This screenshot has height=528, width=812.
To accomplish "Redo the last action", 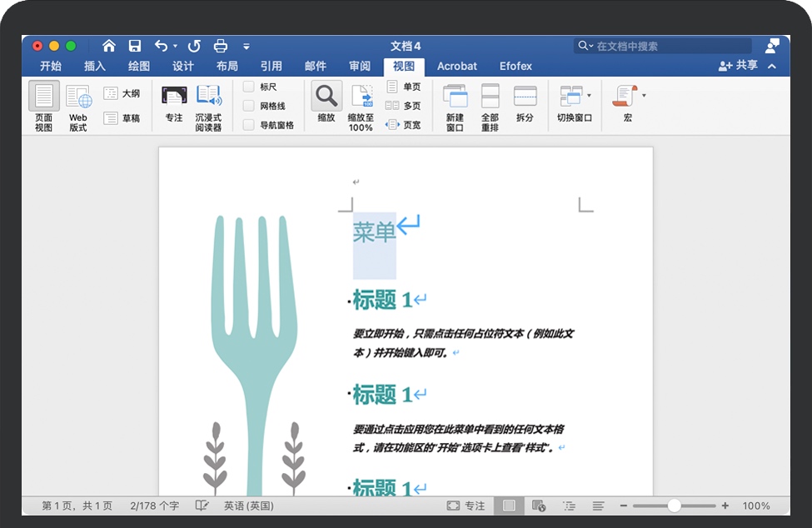I will 194,46.
